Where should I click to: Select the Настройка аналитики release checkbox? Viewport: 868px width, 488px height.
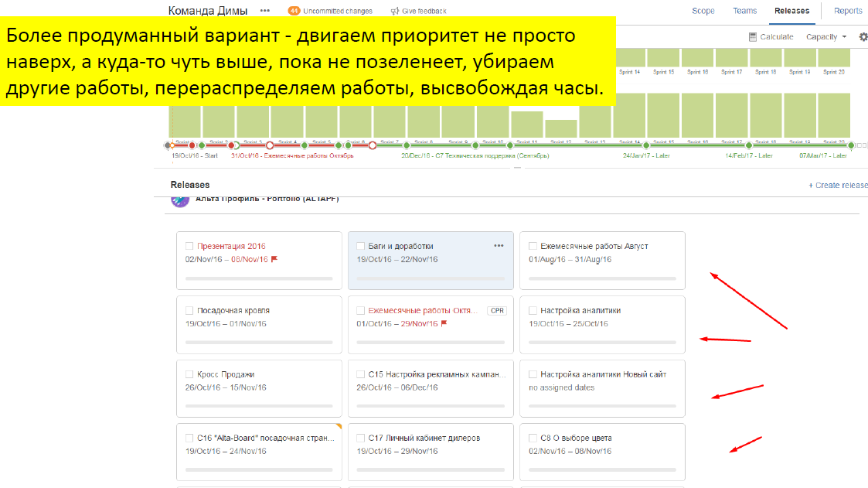(533, 310)
